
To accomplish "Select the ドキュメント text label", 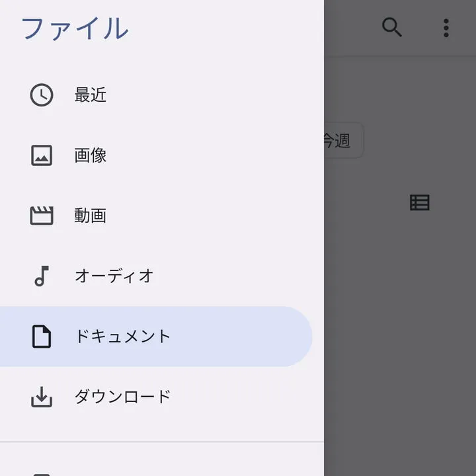I will pos(123,336).
